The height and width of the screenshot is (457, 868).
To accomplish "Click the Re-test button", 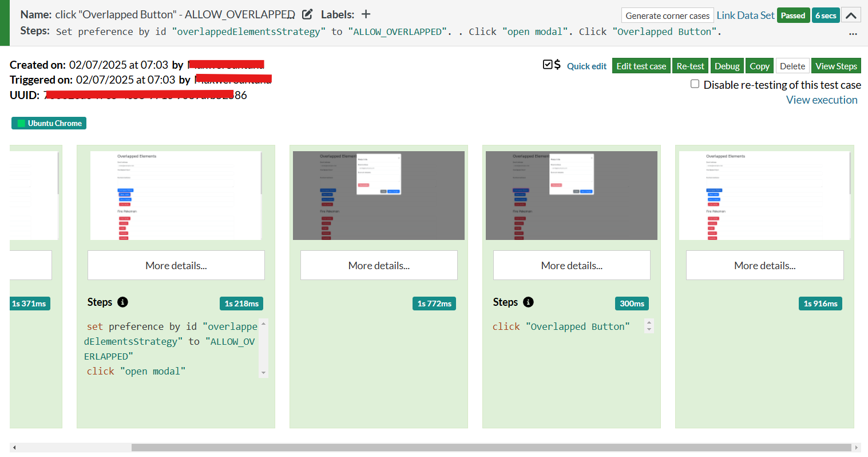I will point(690,66).
